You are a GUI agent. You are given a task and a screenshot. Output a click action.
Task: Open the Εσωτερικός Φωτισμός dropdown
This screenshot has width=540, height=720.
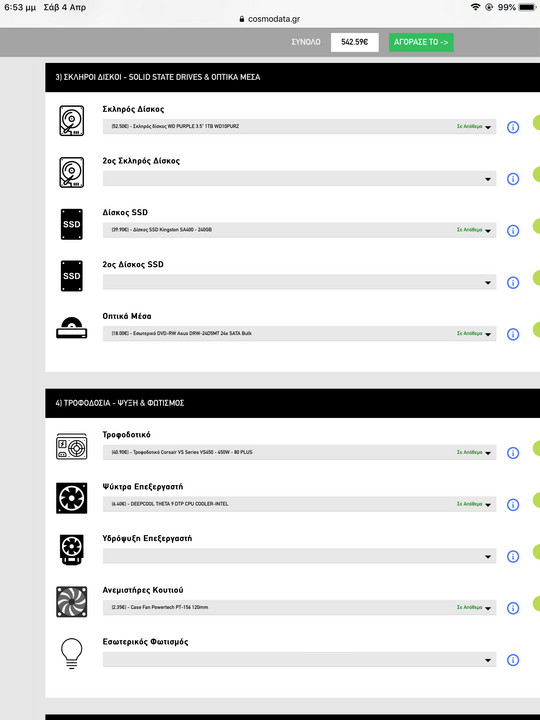tap(299, 660)
